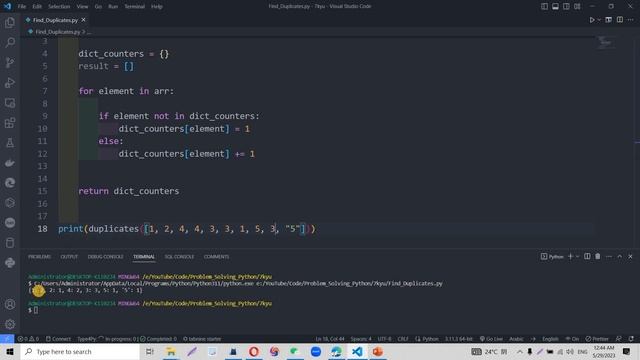Viewport: 640px width, 360px height.
Task: Toggle the secondary side bar layout
Action: point(566,6)
